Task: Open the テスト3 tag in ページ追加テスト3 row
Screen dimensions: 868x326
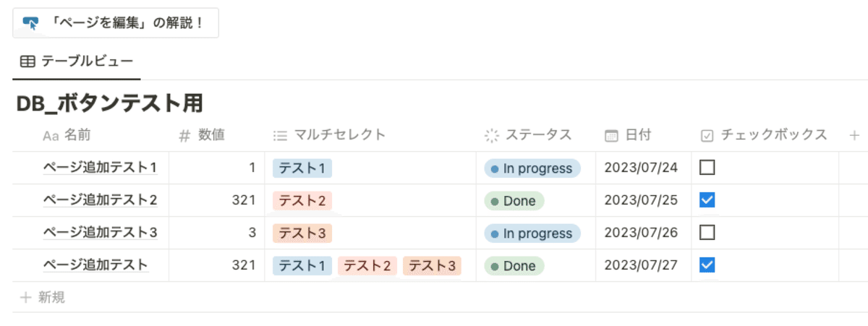Action: [x=302, y=233]
